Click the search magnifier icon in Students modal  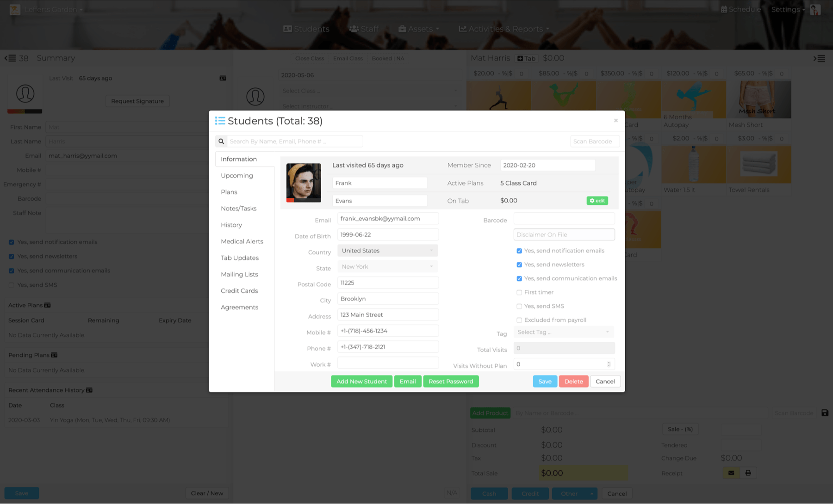click(x=221, y=141)
